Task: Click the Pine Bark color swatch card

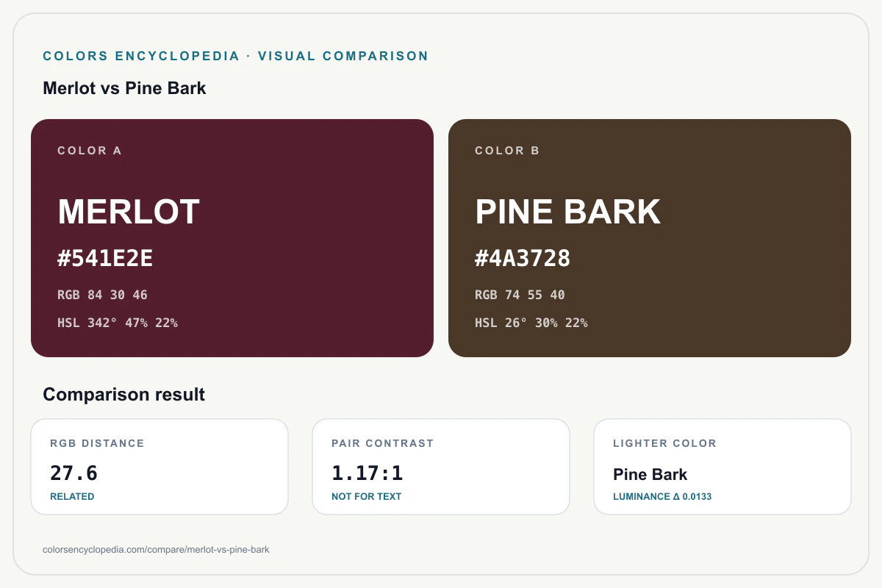Action: pos(650,238)
